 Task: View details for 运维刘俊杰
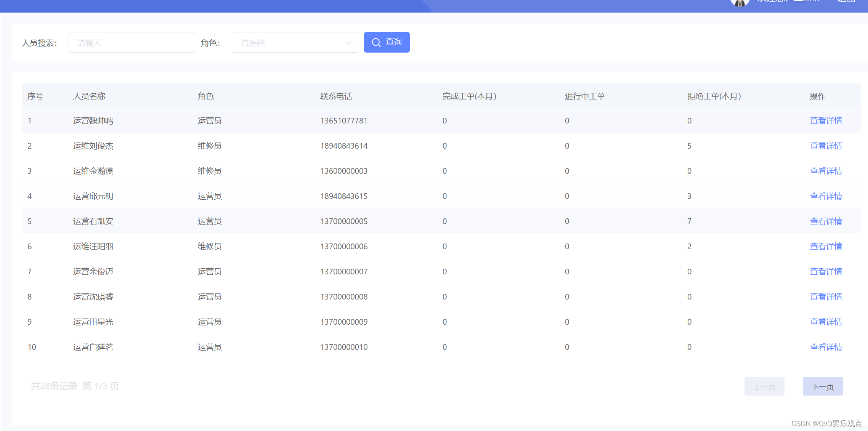click(826, 146)
